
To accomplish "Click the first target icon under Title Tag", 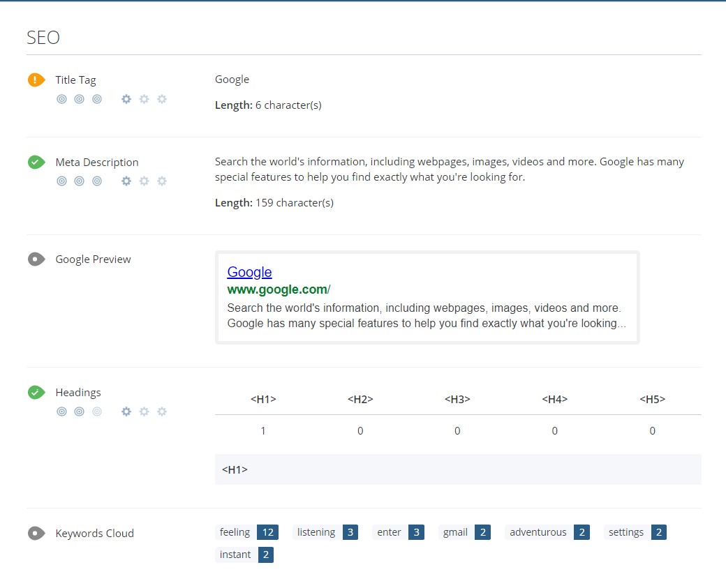I will click(61, 99).
